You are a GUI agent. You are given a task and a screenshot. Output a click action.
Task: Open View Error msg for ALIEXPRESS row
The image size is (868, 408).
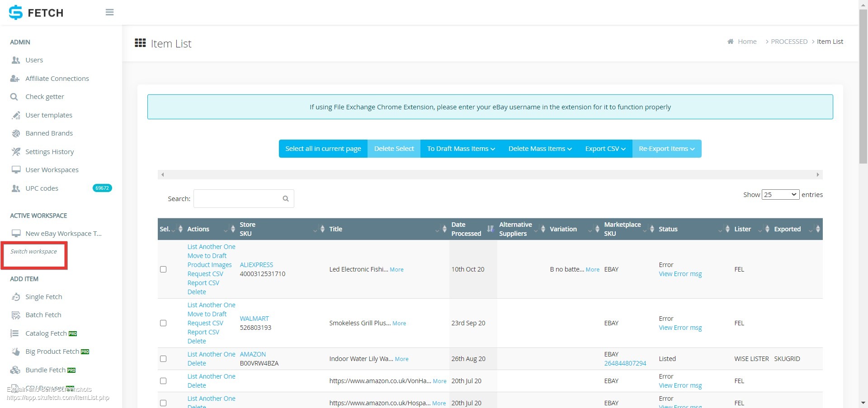(x=680, y=274)
